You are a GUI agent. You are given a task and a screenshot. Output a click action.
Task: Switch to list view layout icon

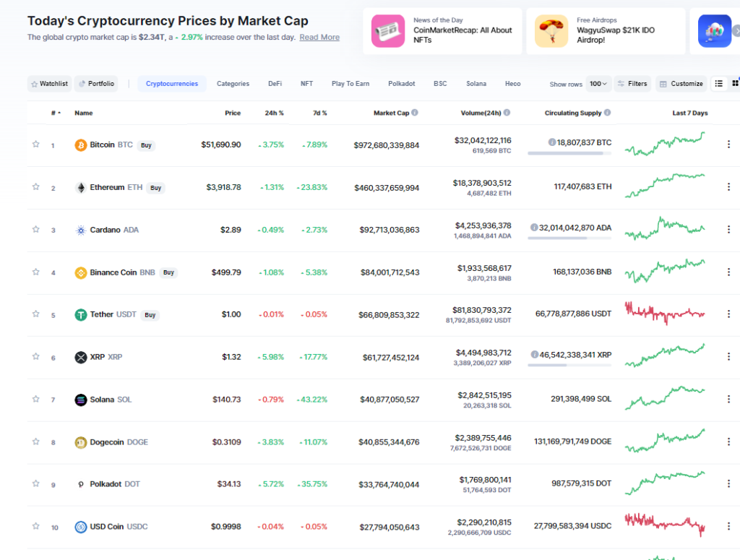pyautogui.click(x=719, y=84)
